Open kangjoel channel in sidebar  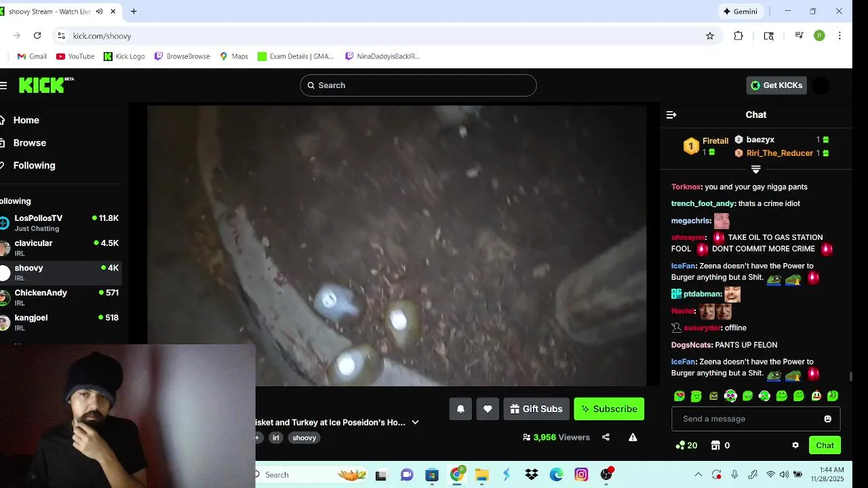pos(61,322)
